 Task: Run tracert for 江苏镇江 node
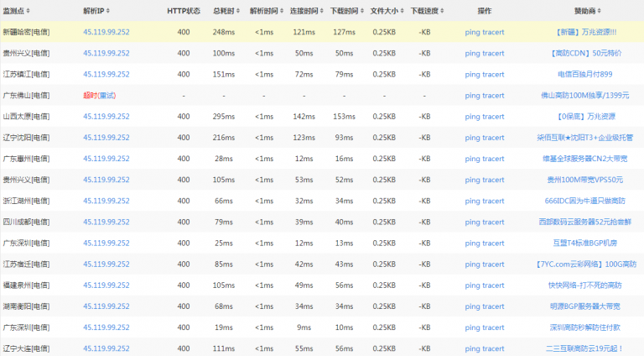(x=493, y=74)
